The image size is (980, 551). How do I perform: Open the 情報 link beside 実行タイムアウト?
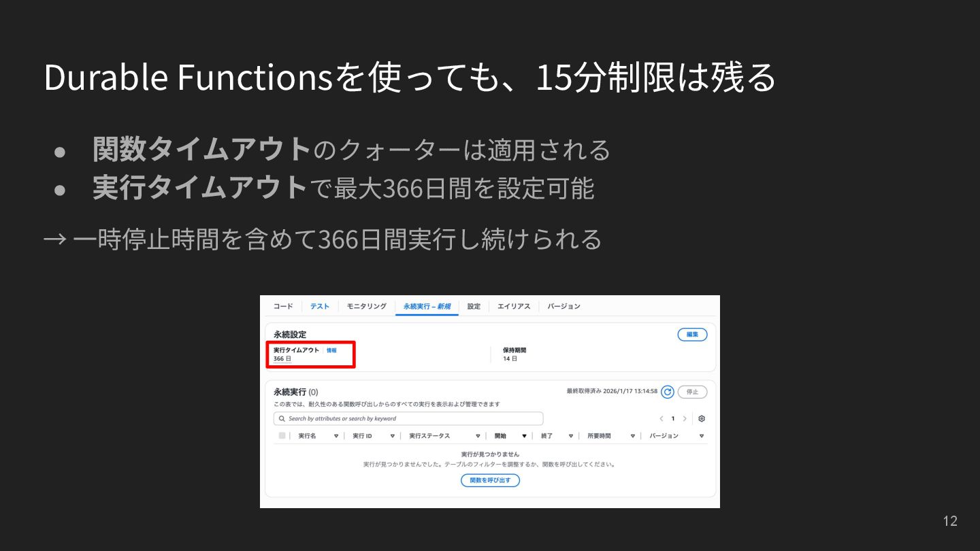point(331,350)
